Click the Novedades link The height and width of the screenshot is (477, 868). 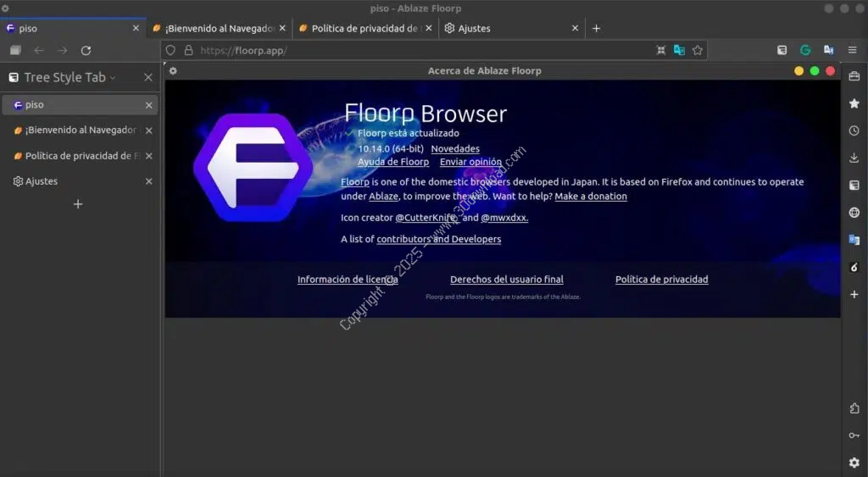pos(455,149)
